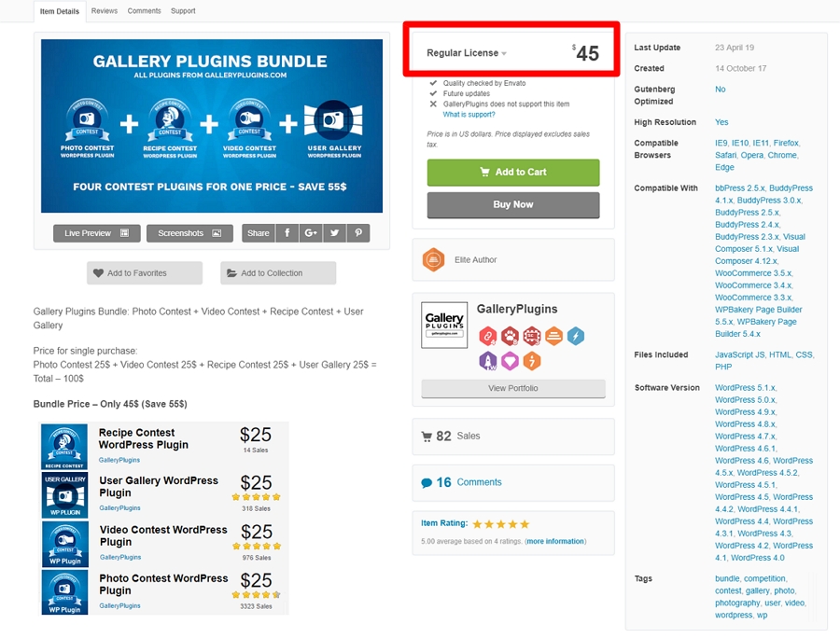Open the View Portfolio button
The height and width of the screenshot is (638, 840).
[513, 388]
